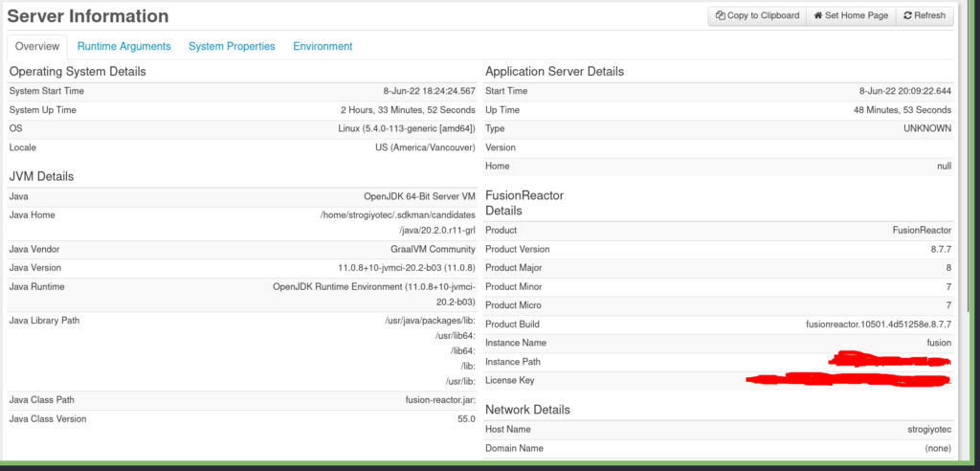Select the Overview tab
980x471 pixels.
pos(37,46)
